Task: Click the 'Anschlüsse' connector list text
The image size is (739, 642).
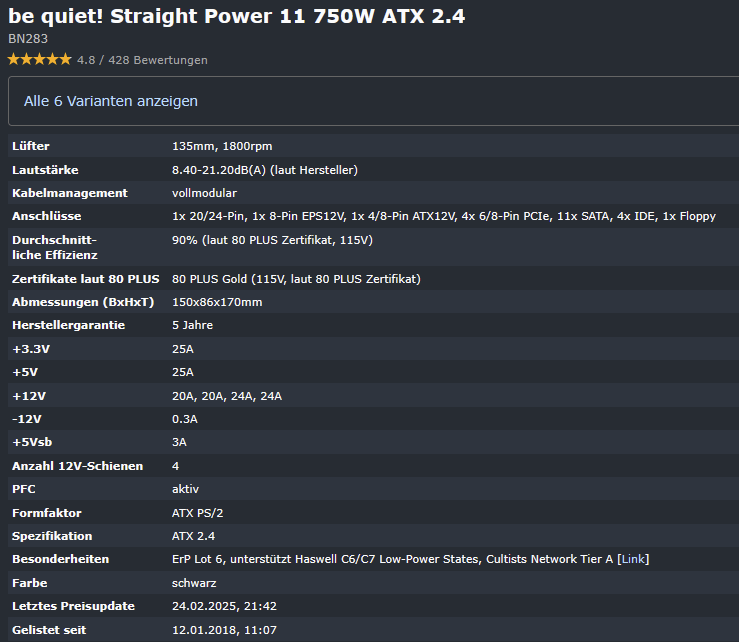Action: tap(443, 216)
